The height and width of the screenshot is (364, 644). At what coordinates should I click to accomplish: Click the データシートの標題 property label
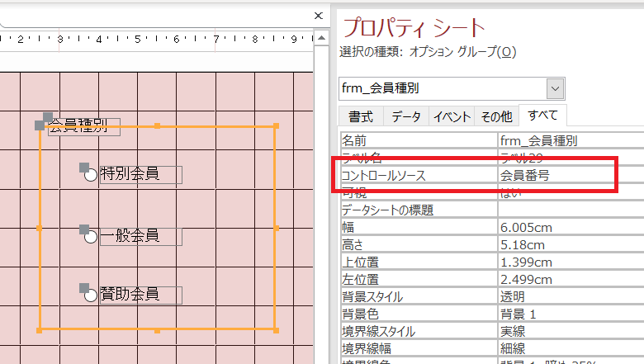click(x=388, y=210)
